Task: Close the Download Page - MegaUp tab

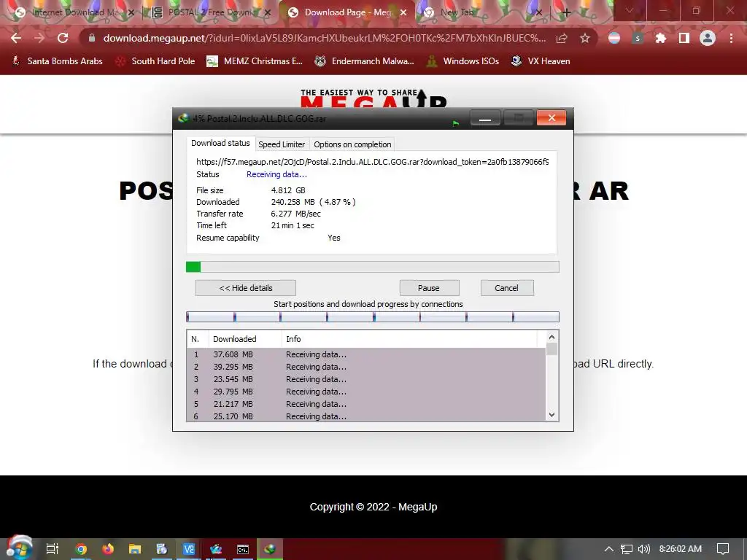Action: point(403,13)
